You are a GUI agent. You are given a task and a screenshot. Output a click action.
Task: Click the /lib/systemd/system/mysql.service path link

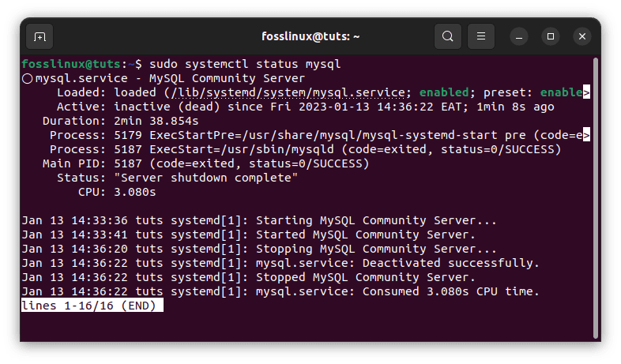(x=288, y=92)
